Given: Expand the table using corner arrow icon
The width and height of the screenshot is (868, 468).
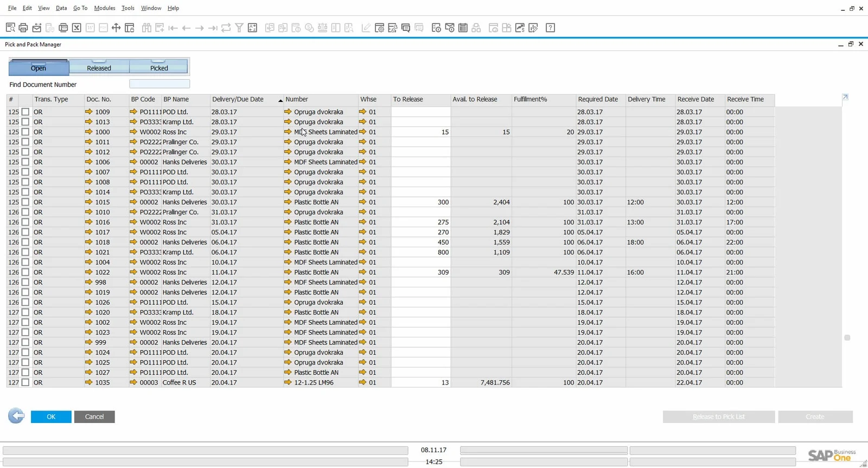Looking at the screenshot, I should pyautogui.click(x=845, y=97).
